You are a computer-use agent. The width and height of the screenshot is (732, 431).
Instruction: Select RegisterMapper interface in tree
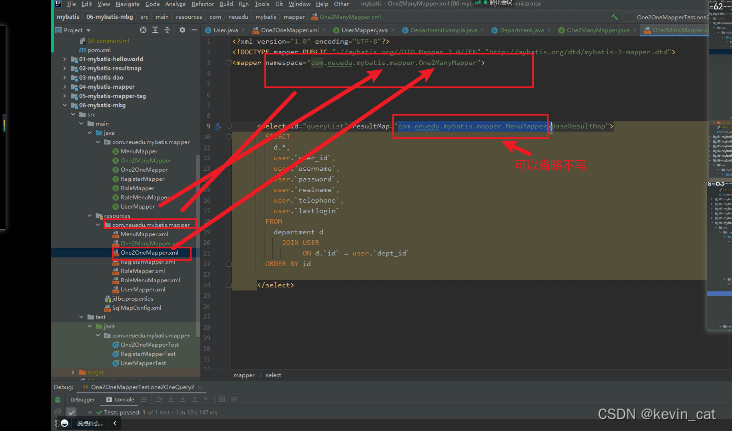coord(138,179)
